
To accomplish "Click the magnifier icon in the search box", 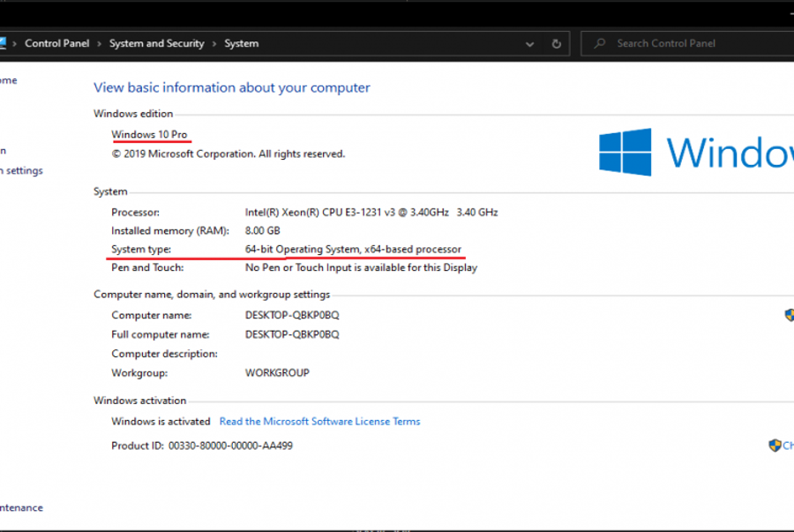I will point(599,43).
